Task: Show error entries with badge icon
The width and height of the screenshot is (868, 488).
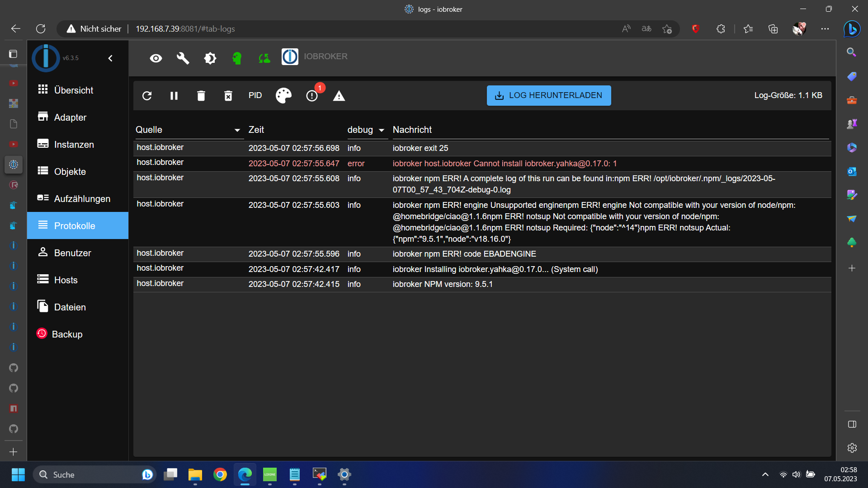Action: point(312,96)
